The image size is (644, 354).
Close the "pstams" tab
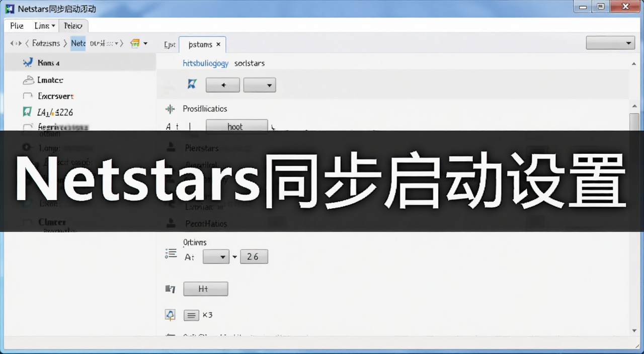point(218,44)
